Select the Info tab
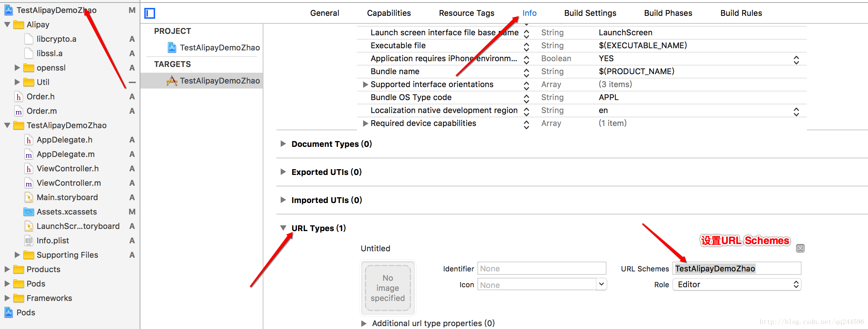The height and width of the screenshot is (329, 868). tap(529, 13)
